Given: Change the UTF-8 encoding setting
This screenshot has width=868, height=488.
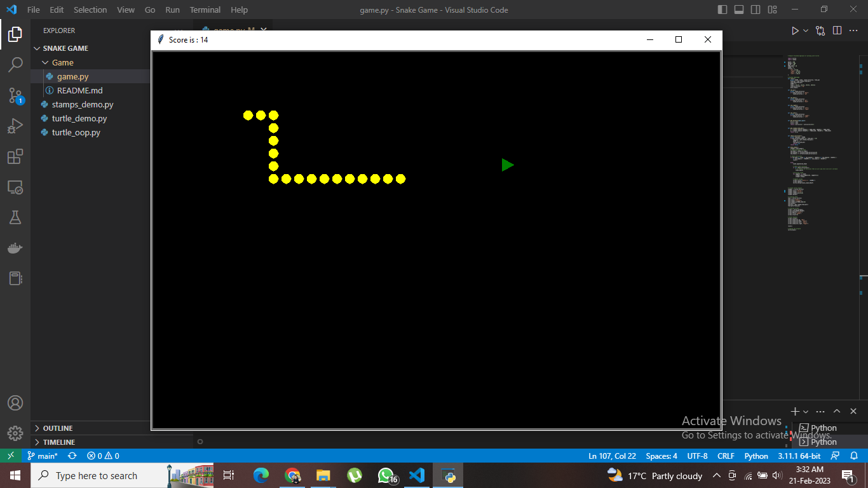Looking at the screenshot, I should (697, 456).
